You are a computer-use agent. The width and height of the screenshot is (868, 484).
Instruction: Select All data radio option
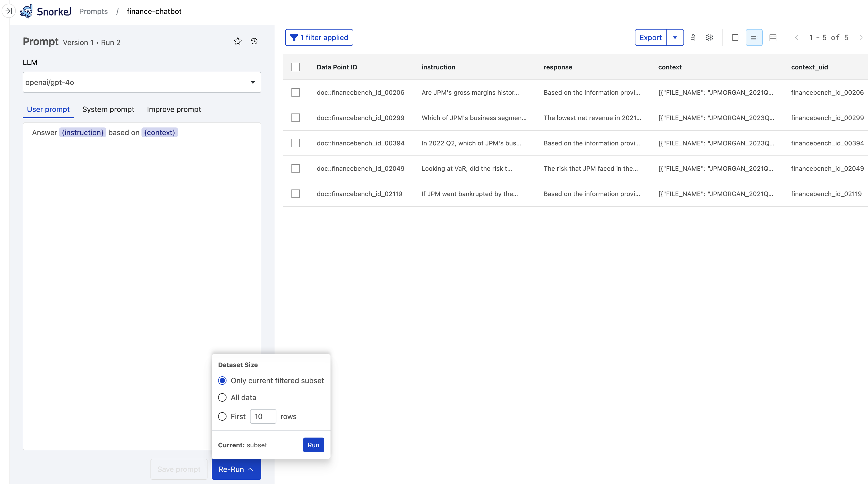pyautogui.click(x=222, y=397)
